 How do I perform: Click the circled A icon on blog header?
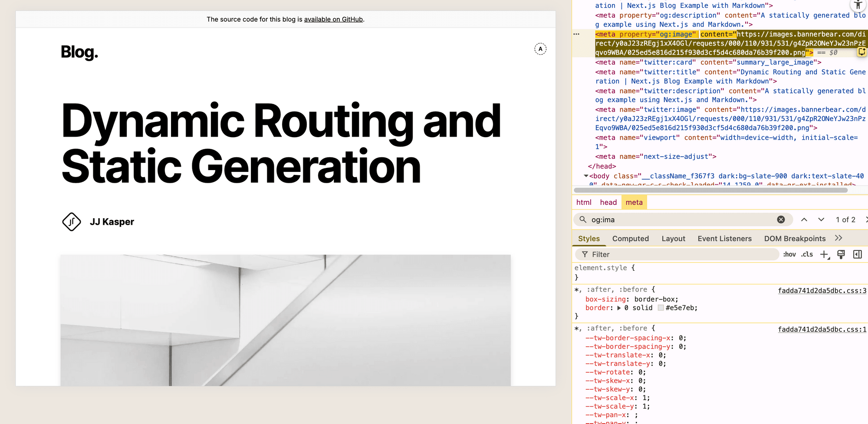point(540,49)
